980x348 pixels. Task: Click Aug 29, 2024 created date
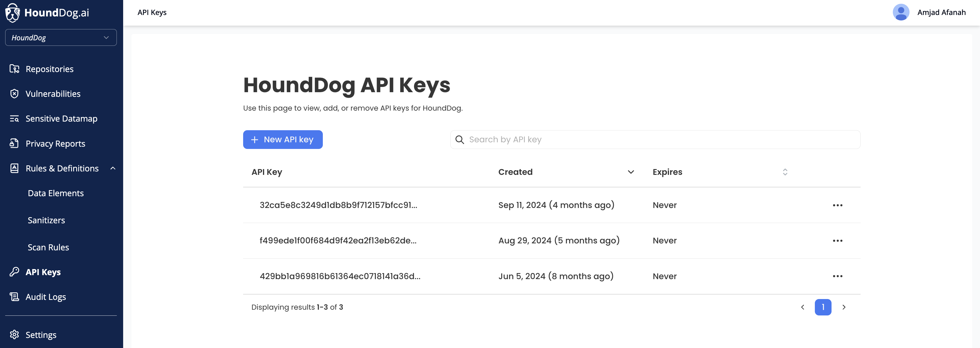point(559,240)
